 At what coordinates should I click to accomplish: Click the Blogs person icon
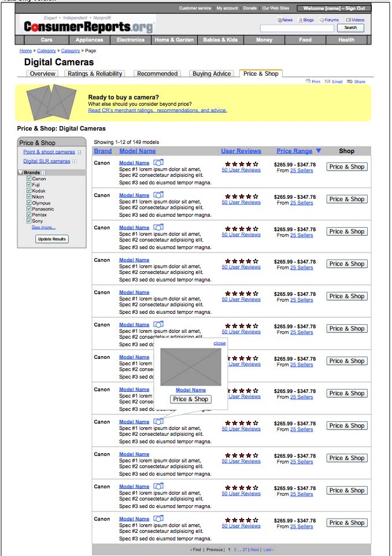coord(301,20)
